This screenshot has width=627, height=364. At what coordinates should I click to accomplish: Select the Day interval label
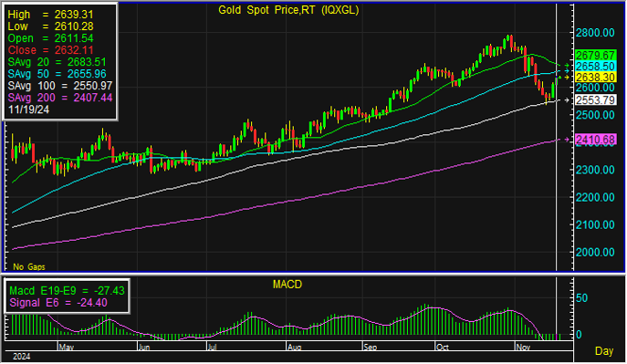(604, 351)
